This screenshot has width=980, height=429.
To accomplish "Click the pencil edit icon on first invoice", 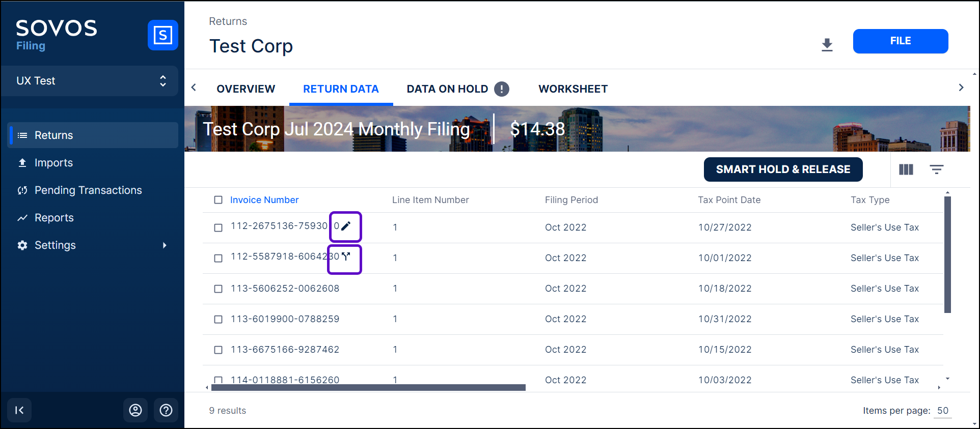I will tap(346, 226).
